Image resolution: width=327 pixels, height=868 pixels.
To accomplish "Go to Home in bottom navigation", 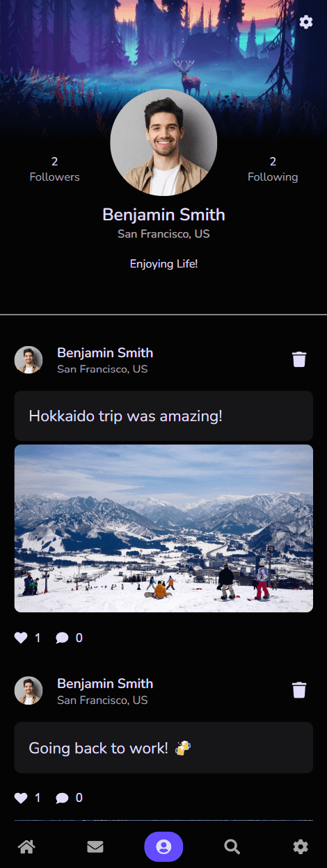I will point(26,846).
